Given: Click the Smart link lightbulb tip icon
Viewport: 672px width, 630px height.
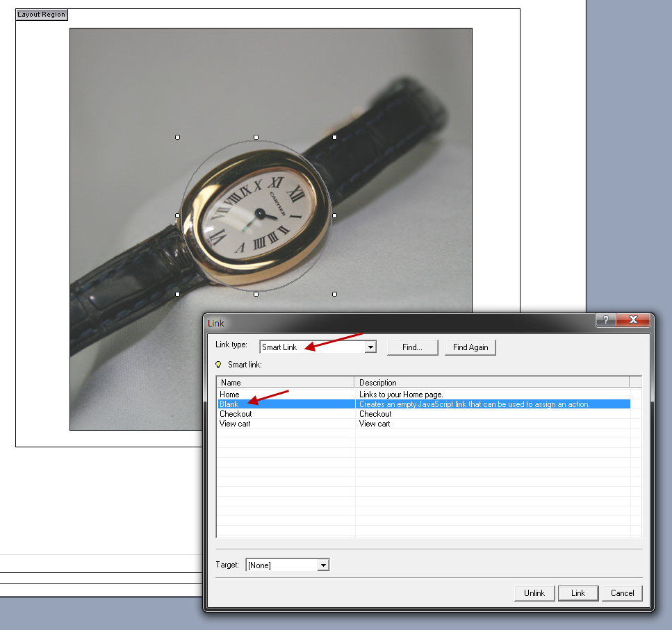Looking at the screenshot, I should point(218,365).
